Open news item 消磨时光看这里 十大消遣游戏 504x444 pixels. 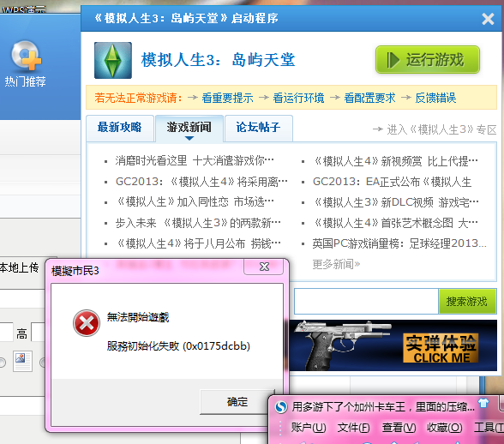tap(195, 160)
